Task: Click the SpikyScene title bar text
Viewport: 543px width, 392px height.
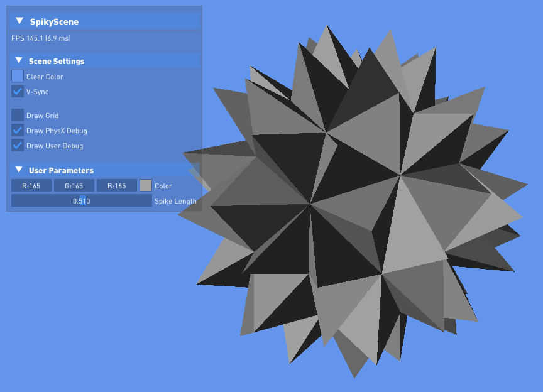Action: 55,22
